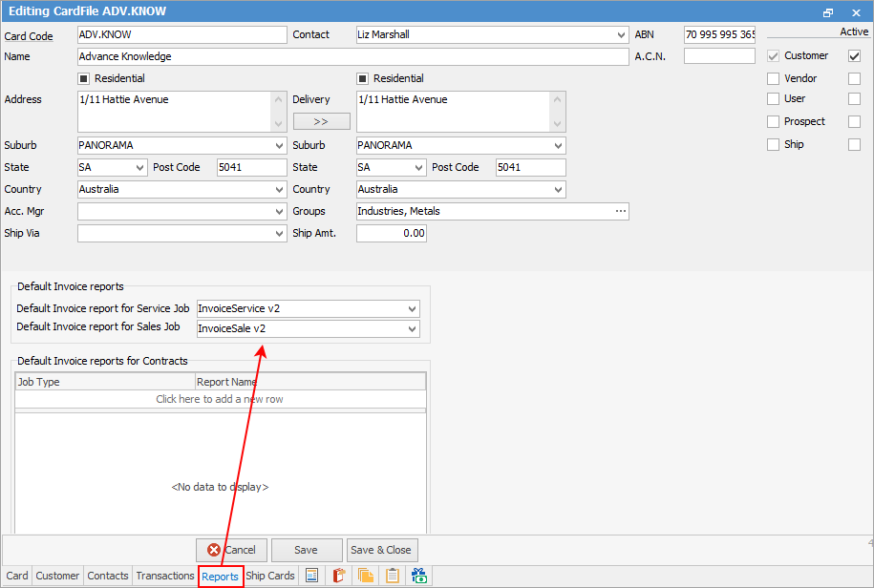Open the tan notepad clipboard icon tab

[392, 576]
